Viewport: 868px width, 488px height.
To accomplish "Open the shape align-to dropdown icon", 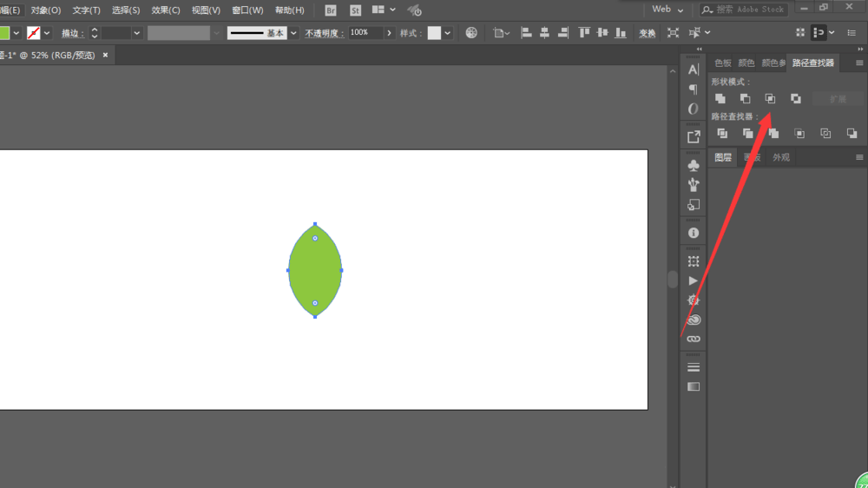I will [501, 33].
